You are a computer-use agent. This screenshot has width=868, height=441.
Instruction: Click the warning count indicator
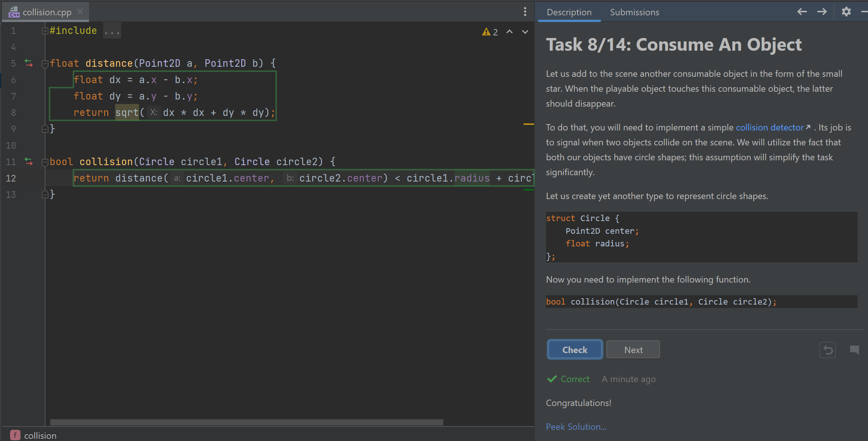(x=490, y=32)
